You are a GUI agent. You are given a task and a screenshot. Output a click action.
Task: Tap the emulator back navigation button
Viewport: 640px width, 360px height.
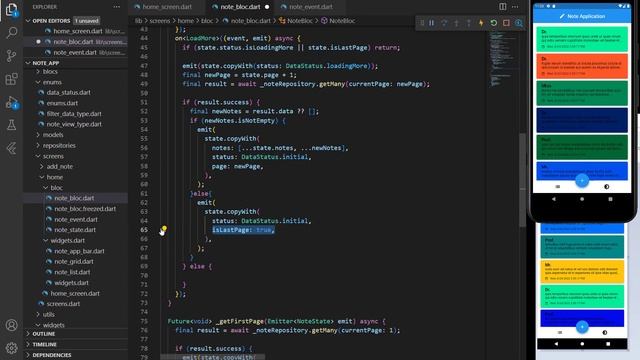point(554,199)
